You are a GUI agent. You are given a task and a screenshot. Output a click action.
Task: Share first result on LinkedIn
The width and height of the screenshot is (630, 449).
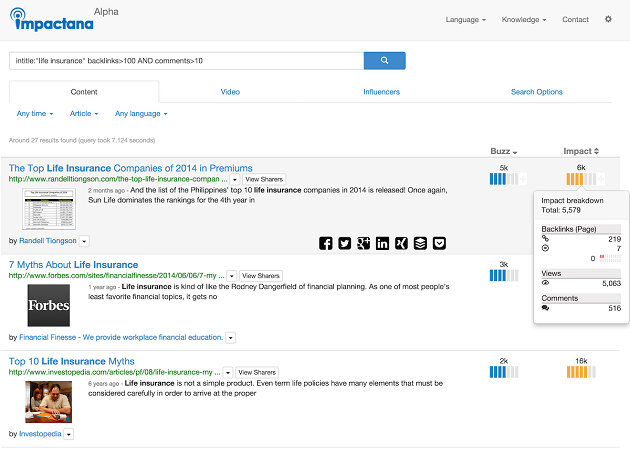click(x=382, y=243)
